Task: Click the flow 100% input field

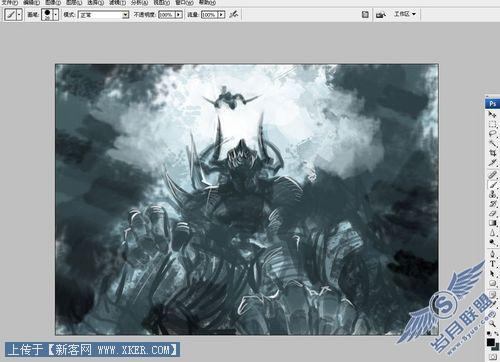Action: point(209,15)
